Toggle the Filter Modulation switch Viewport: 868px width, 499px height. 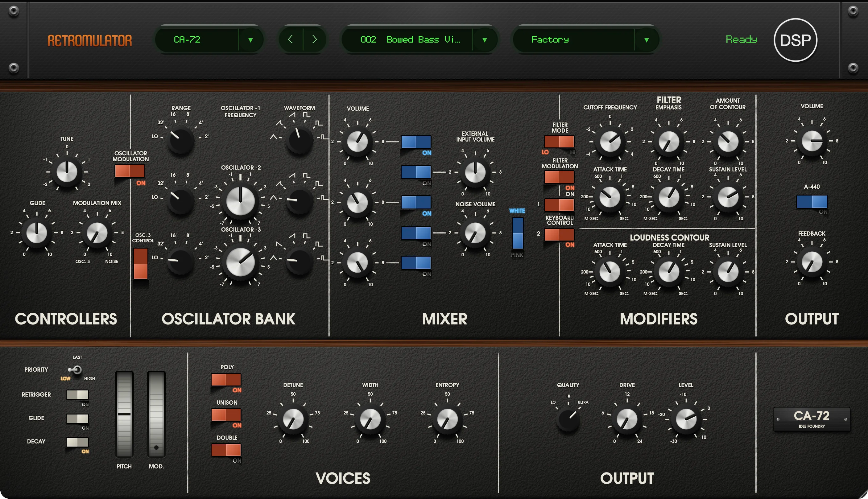click(559, 177)
